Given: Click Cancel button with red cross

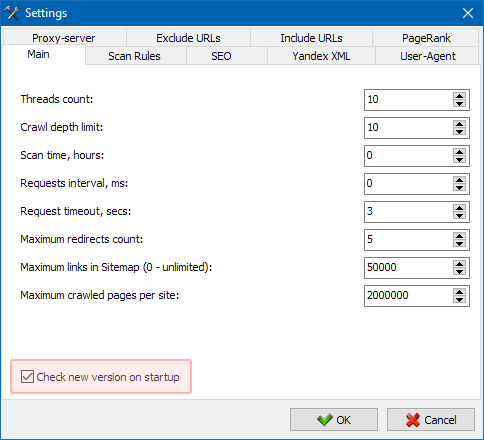Looking at the screenshot, I should [431, 420].
